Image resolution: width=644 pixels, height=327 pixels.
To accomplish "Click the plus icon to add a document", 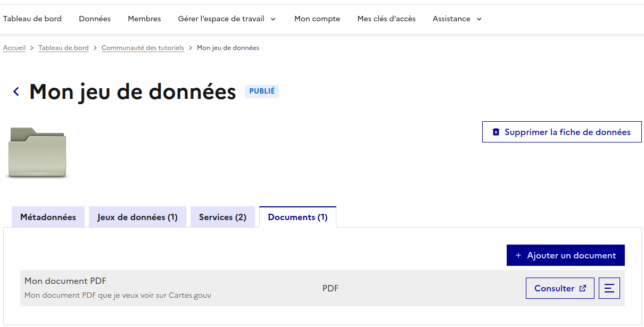I will (518, 255).
